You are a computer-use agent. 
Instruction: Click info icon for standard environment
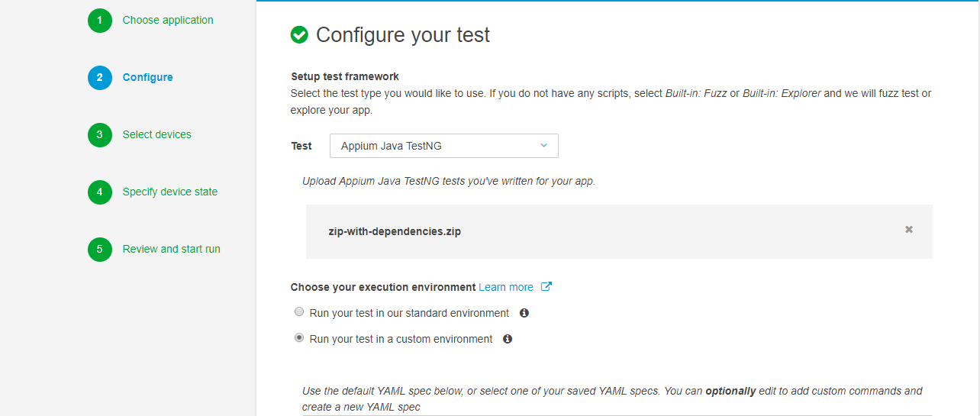pos(524,313)
